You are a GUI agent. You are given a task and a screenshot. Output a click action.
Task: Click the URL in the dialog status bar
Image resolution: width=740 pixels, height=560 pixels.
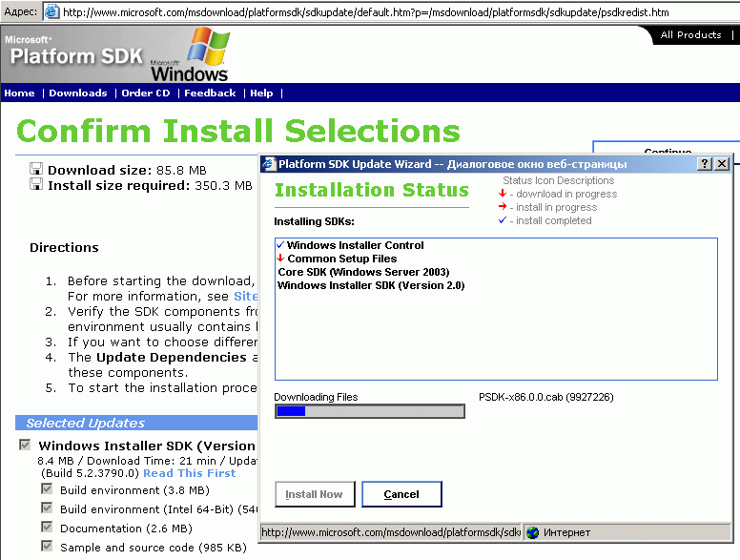click(x=391, y=532)
